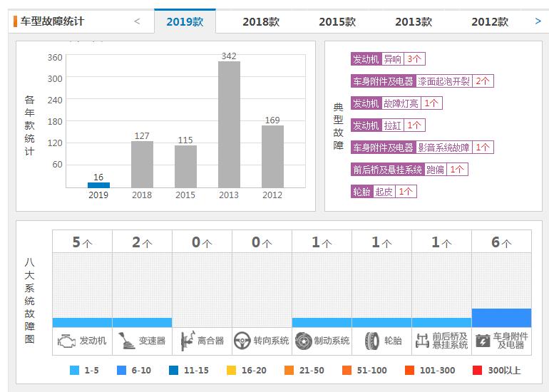This screenshot has height=392, width=549.
Task: Click the clutch (离合器) icon
Action: pos(188,341)
